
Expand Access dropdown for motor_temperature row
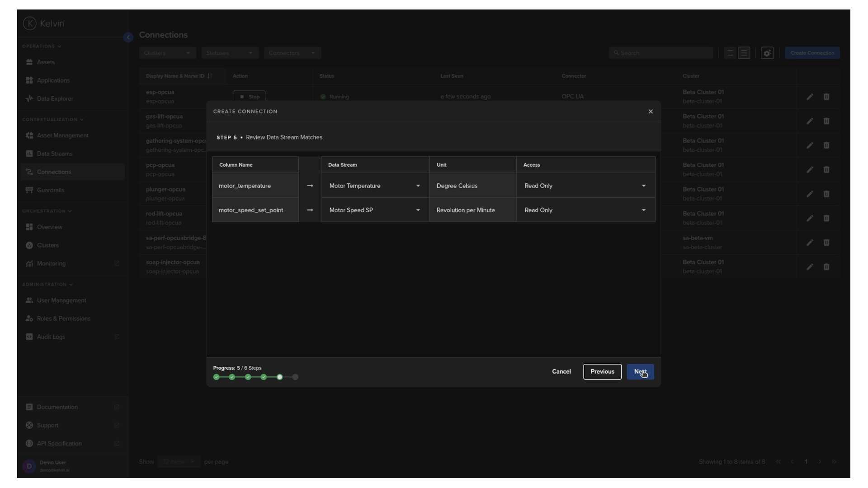[x=585, y=186]
